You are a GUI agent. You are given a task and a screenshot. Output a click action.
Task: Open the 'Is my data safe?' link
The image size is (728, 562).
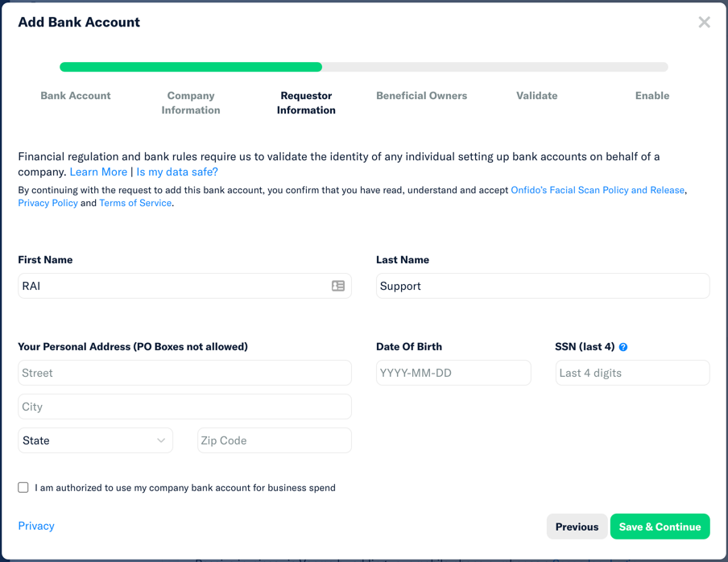[x=176, y=171]
